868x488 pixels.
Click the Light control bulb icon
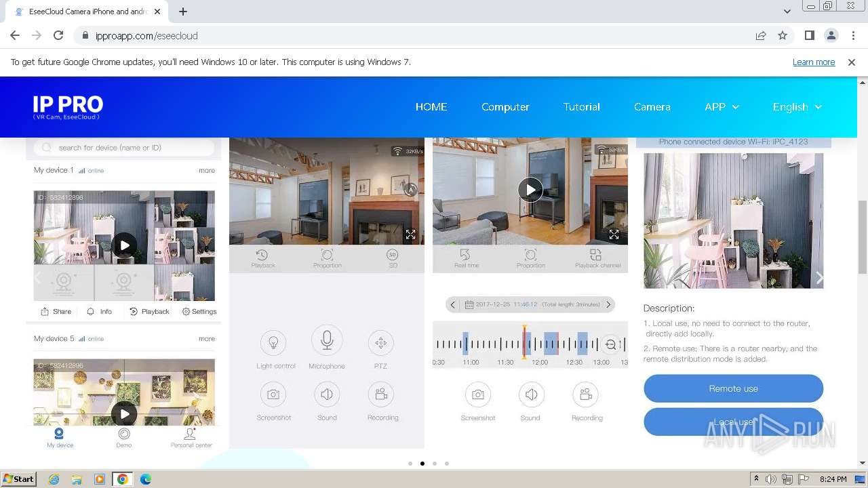pos(273,342)
